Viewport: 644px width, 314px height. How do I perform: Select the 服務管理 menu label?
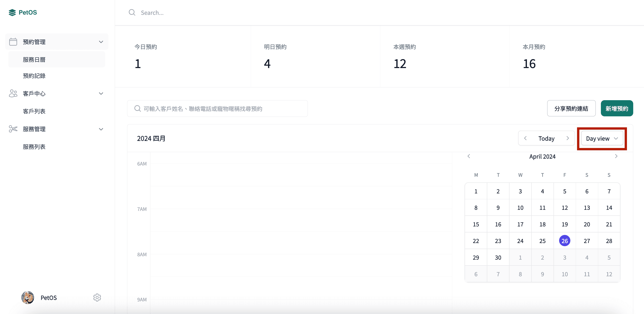click(34, 129)
